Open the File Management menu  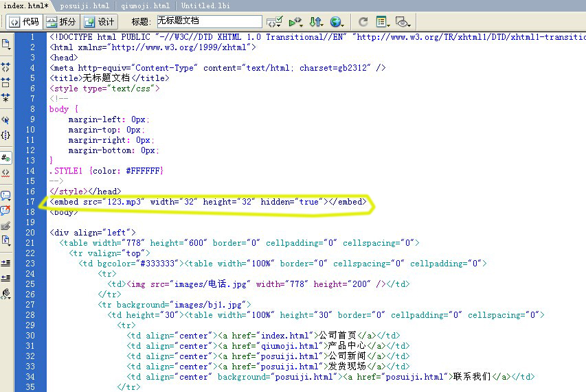[316, 22]
